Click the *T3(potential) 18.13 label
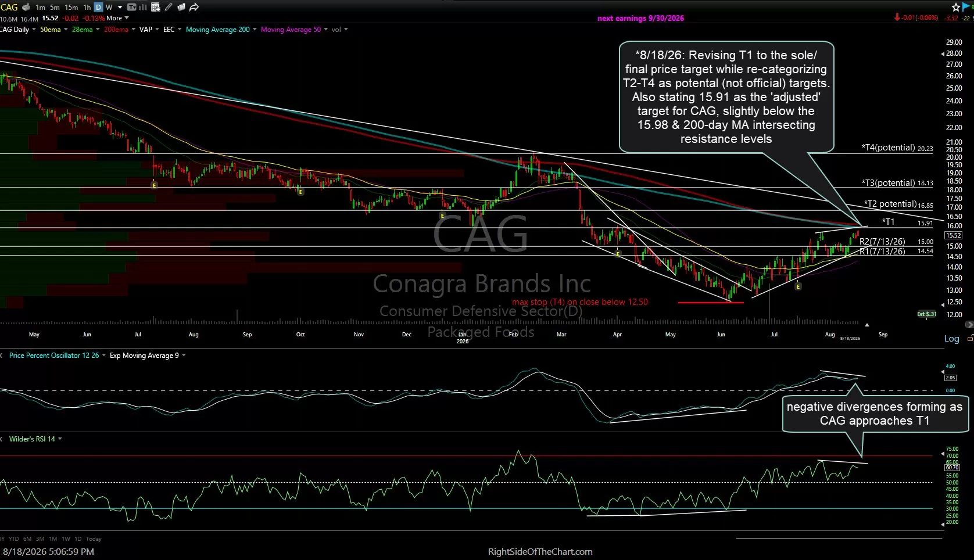974x560 pixels. tap(897, 183)
